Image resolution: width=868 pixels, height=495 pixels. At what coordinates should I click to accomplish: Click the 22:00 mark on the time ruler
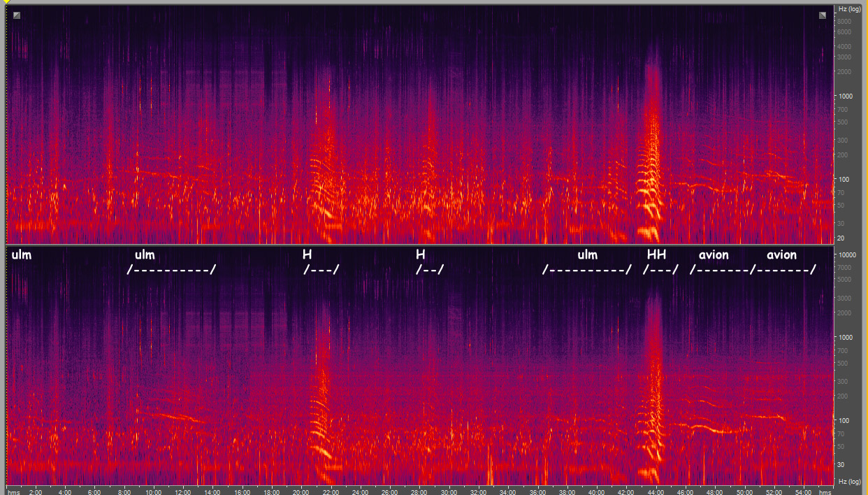331,492
